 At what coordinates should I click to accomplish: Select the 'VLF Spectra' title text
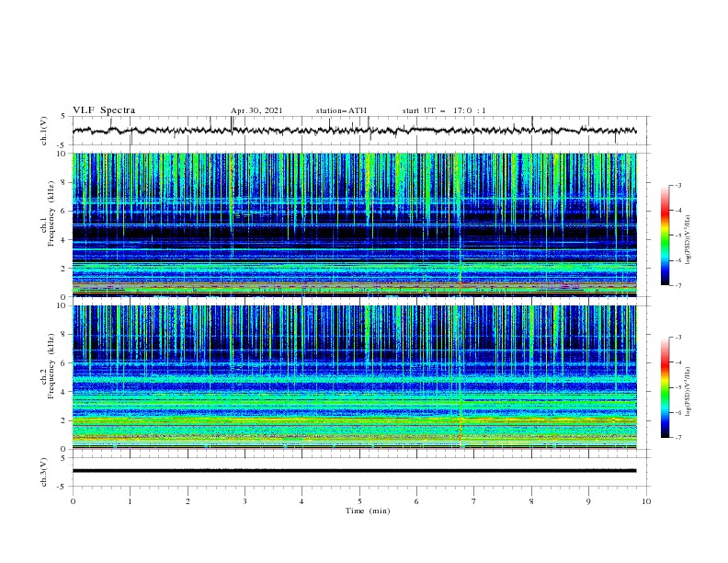click(x=104, y=110)
